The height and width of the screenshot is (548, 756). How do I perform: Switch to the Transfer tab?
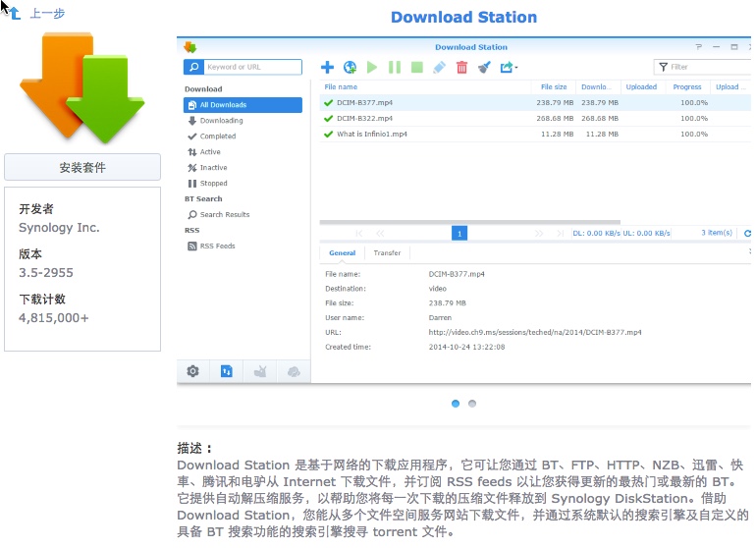387,252
